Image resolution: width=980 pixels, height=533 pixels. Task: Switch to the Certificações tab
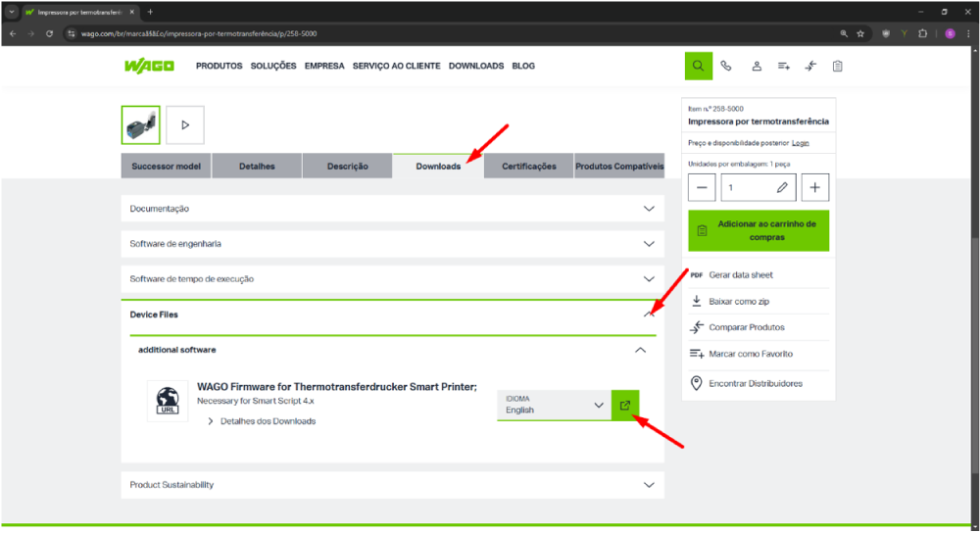click(x=528, y=167)
